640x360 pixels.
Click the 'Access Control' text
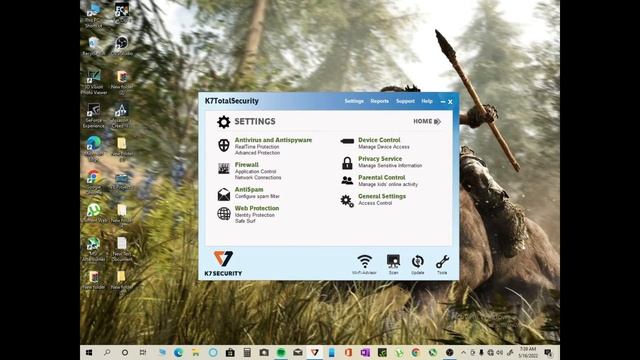(x=375, y=203)
